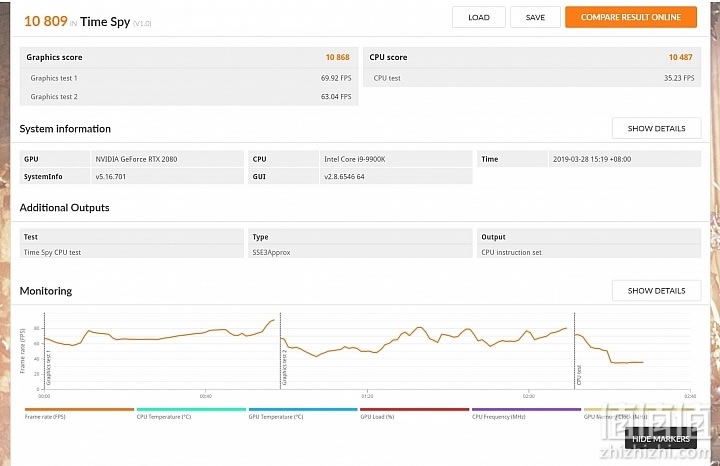The image size is (720, 466).
Task: Select the Graphics test 1 row
Action: coord(189,78)
